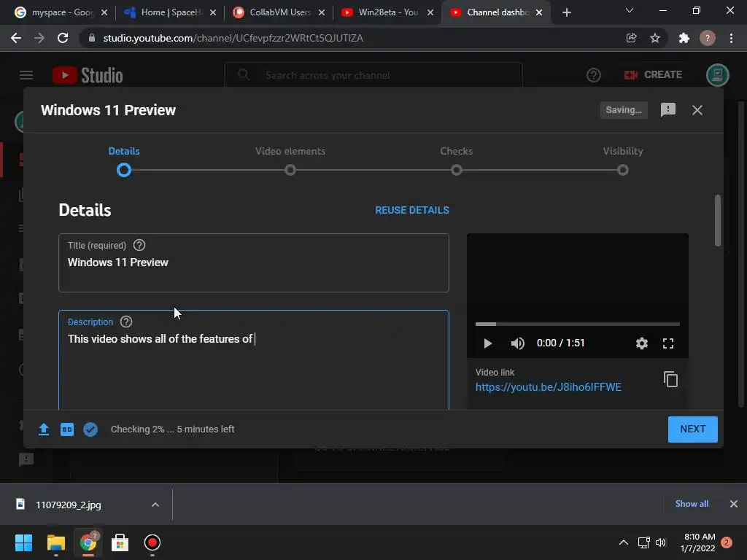This screenshot has width=747, height=560.
Task: Click the video preview progress bar
Action: [578, 324]
